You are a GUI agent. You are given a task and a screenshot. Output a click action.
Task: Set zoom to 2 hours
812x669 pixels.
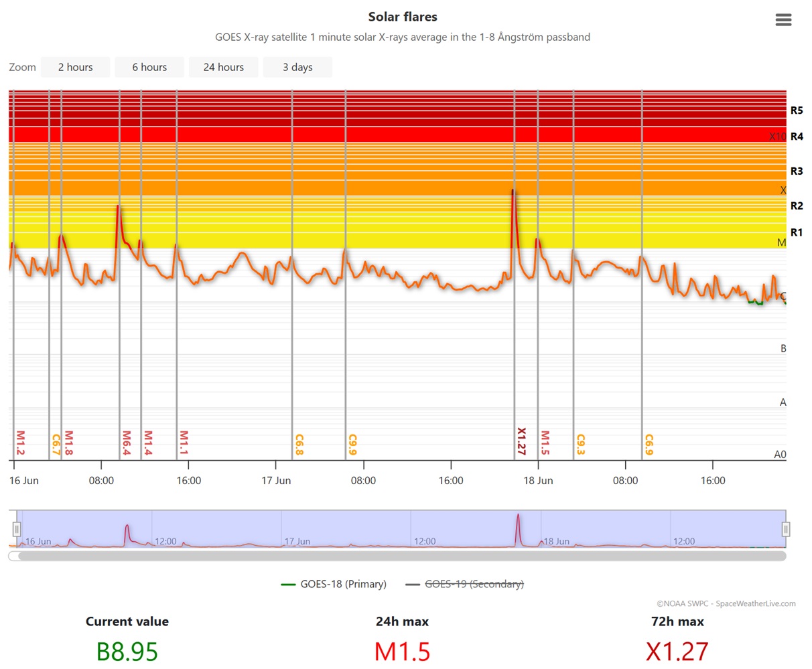pos(75,67)
